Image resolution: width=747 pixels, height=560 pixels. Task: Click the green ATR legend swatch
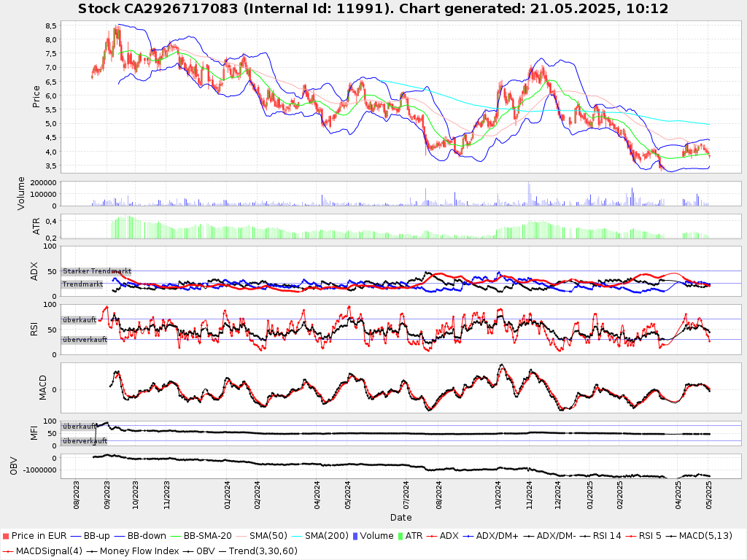pyautogui.click(x=400, y=536)
